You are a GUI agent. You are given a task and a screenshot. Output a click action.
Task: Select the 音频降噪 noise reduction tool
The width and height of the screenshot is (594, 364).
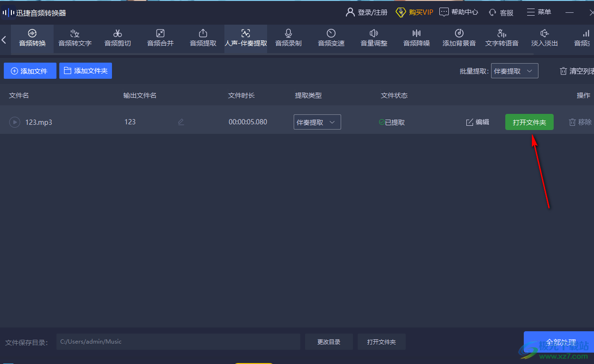coord(417,38)
